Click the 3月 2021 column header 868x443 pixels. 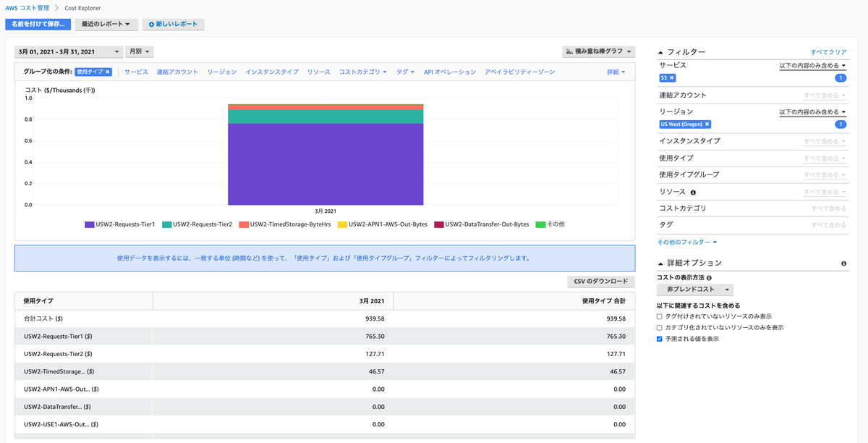click(x=273, y=300)
